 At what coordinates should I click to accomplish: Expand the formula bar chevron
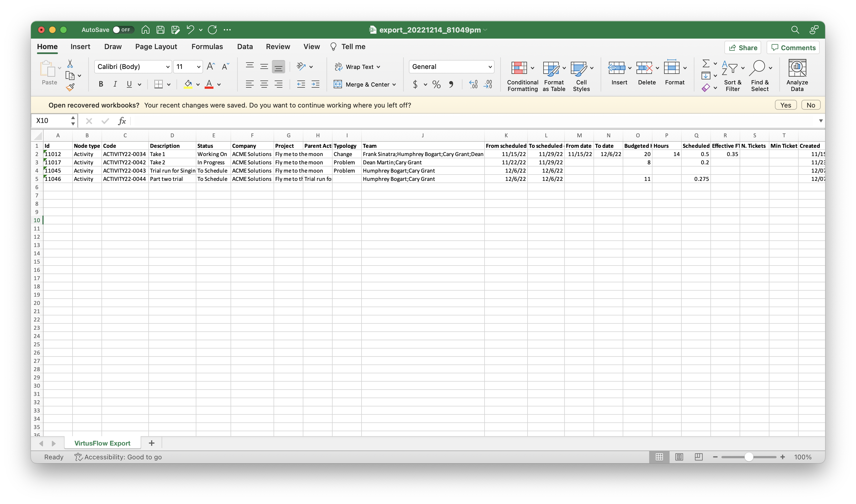(x=821, y=120)
